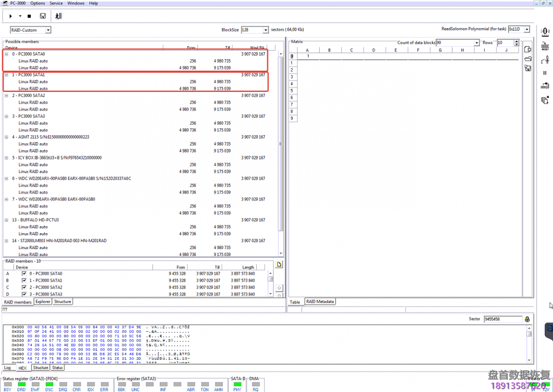Click the Exit running-man toolbar icon
This screenshot has height=392, width=553.
coord(58,16)
